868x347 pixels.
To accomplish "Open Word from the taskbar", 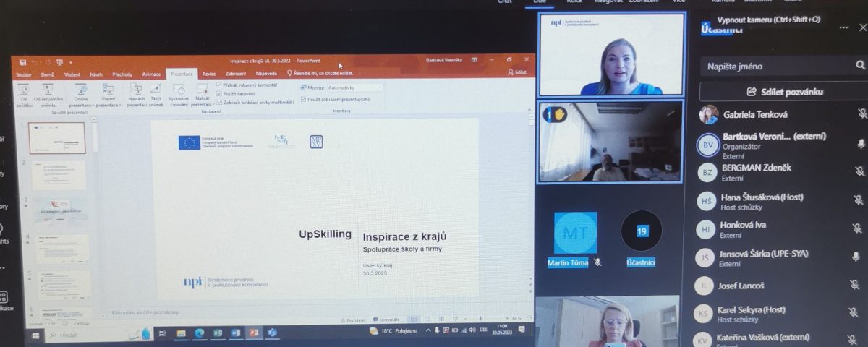I will pyautogui.click(x=236, y=333).
